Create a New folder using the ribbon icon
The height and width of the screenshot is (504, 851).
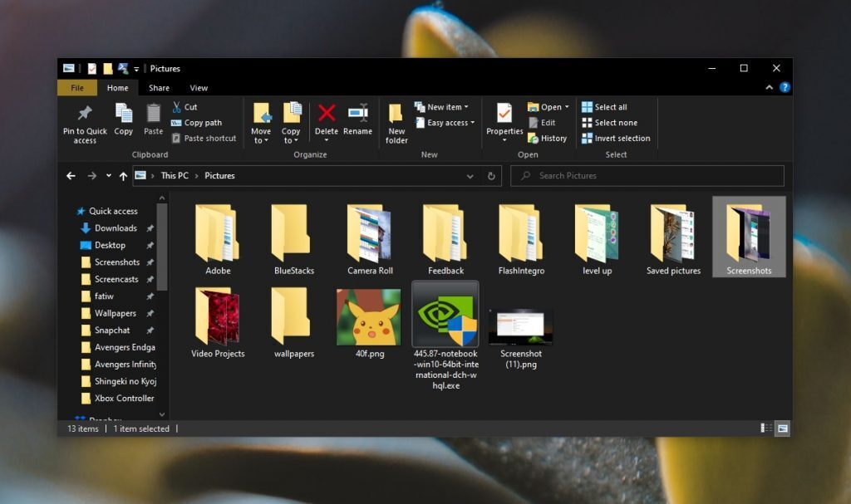[x=396, y=122]
